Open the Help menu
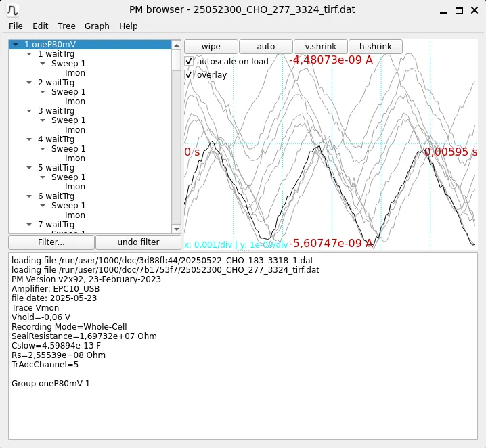This screenshot has height=448, width=486. [129, 26]
